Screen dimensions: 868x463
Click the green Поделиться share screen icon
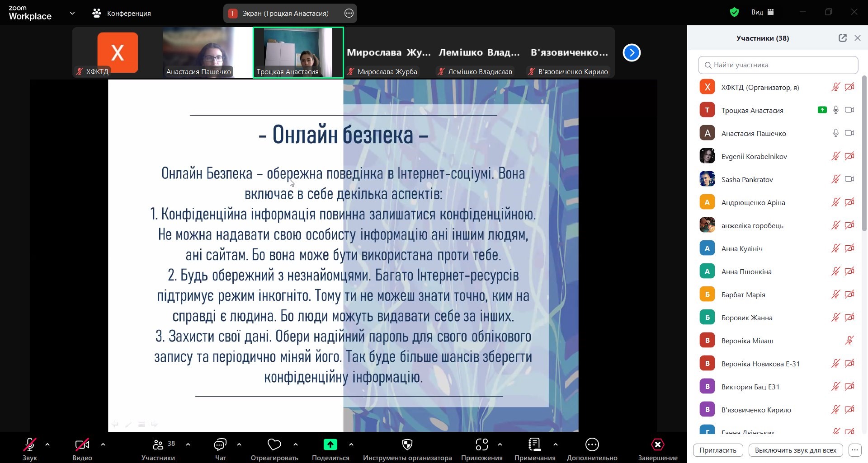coord(330,445)
